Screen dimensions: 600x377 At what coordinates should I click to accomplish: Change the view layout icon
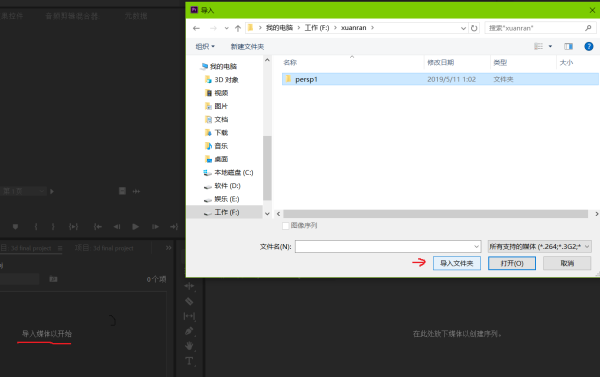538,46
